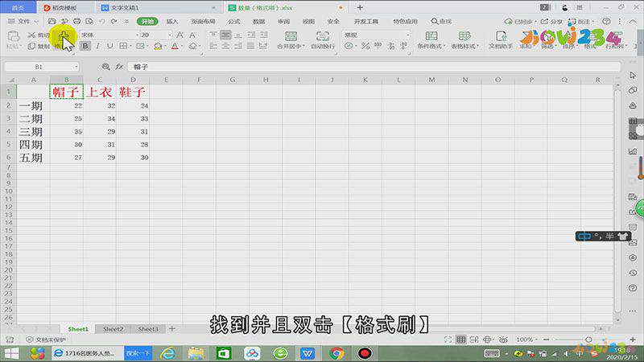Image resolution: width=644 pixels, height=362 pixels.
Task: Select the 页面布局 Page Layout tab
Action: click(x=203, y=22)
